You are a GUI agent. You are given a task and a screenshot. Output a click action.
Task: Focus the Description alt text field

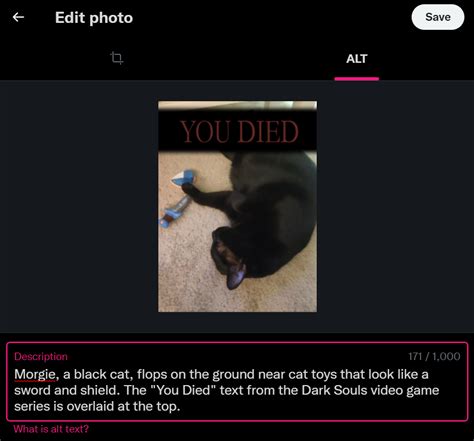(x=237, y=382)
